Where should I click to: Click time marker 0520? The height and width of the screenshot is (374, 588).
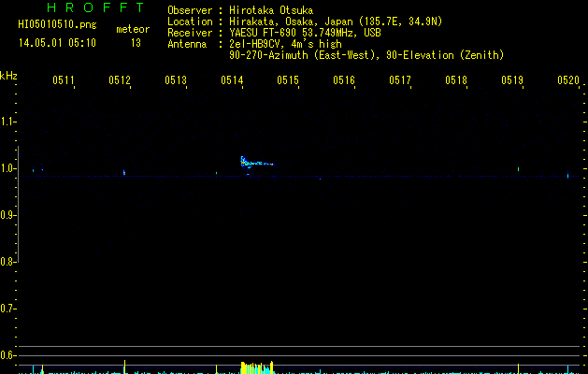click(568, 80)
